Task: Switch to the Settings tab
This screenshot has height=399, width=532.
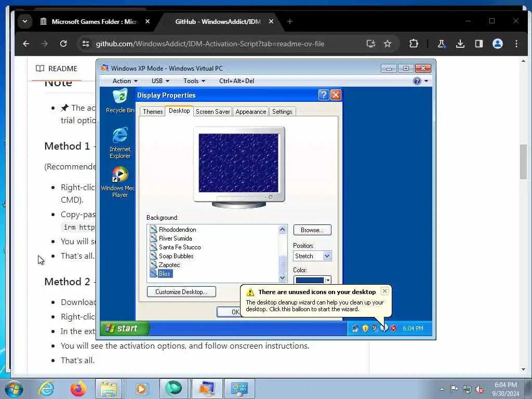Action: point(282,112)
